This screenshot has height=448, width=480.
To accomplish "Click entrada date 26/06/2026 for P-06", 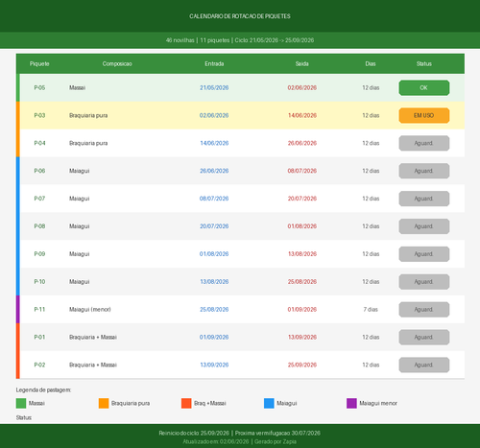I will pyautogui.click(x=214, y=171).
